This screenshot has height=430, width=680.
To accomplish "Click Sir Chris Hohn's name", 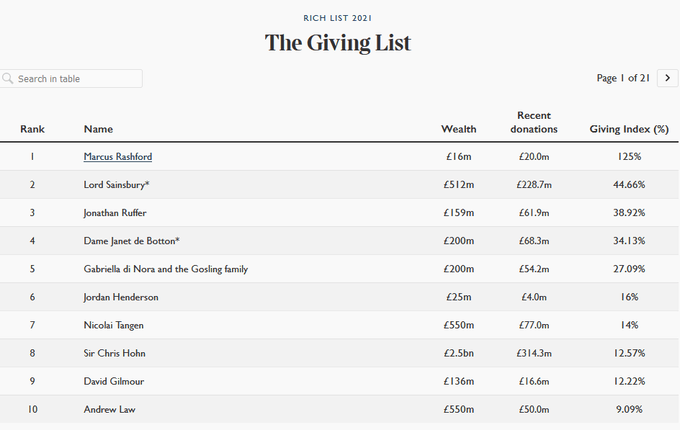I will click(114, 353).
